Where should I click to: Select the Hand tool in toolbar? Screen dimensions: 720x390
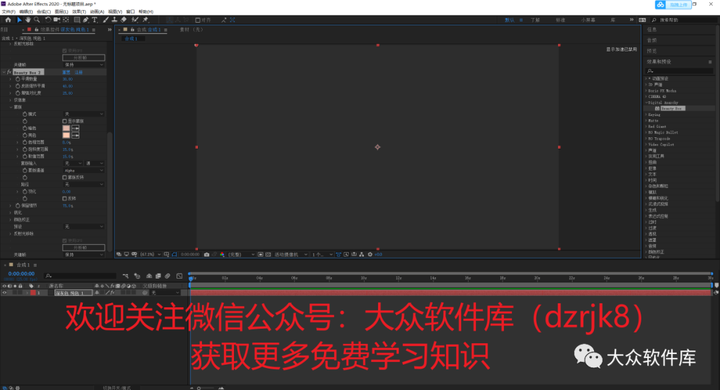28,20
